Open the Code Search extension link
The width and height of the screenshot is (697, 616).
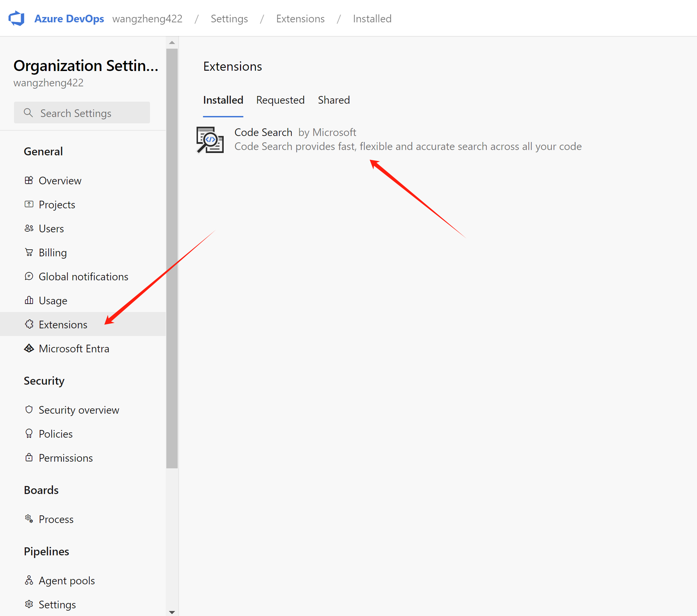coord(263,132)
